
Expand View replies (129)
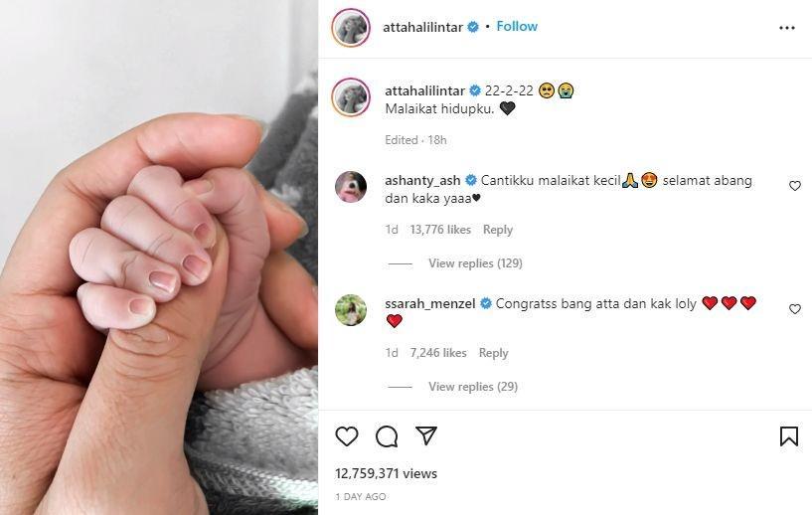[x=475, y=263]
